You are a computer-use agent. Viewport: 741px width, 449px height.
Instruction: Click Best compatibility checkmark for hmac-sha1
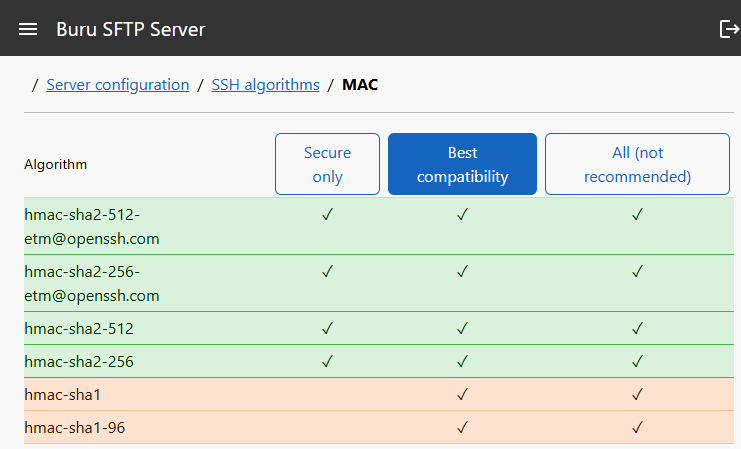(462, 394)
